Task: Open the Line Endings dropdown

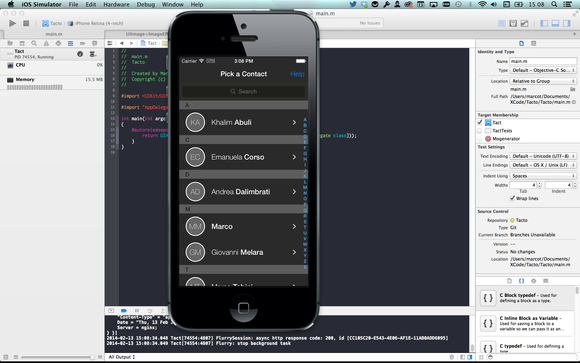Action: [x=543, y=165]
